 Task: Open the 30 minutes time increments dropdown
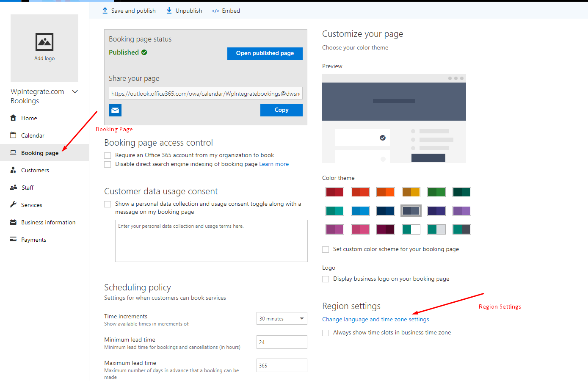click(x=282, y=318)
